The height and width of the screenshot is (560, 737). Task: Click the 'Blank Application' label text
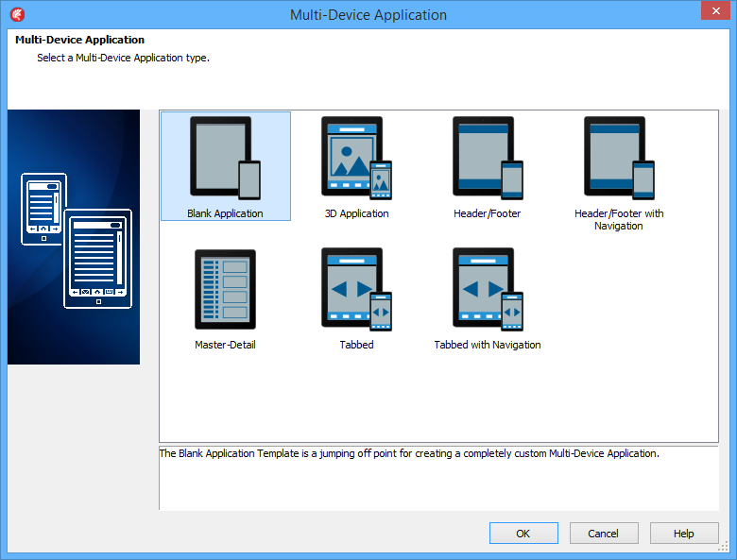(225, 213)
